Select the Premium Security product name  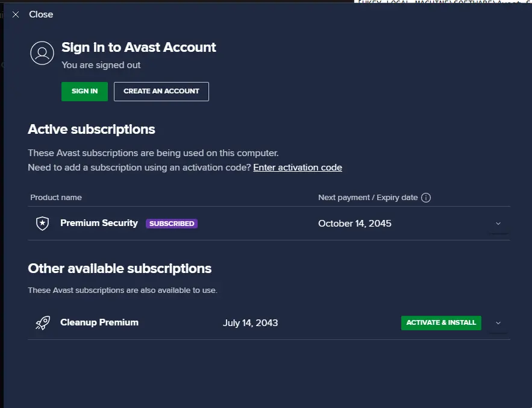99,223
